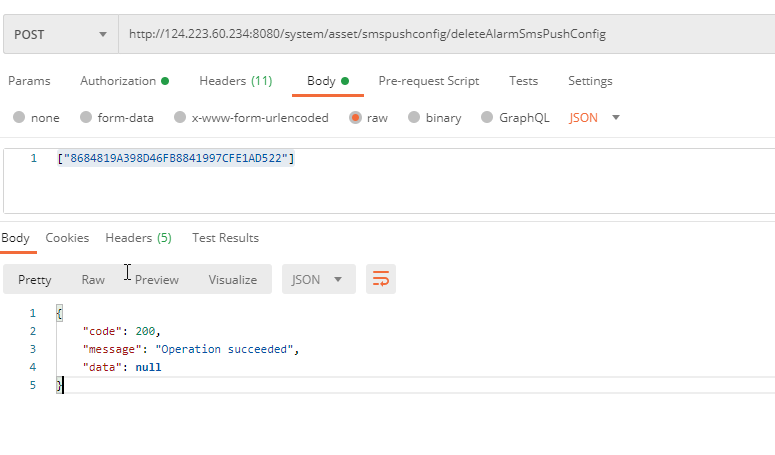Open the POST method dropdown
This screenshot has width=775, height=455.
(x=60, y=34)
